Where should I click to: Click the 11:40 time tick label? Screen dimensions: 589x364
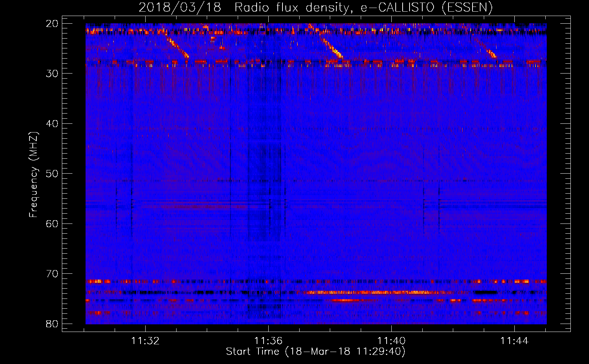[391, 341]
